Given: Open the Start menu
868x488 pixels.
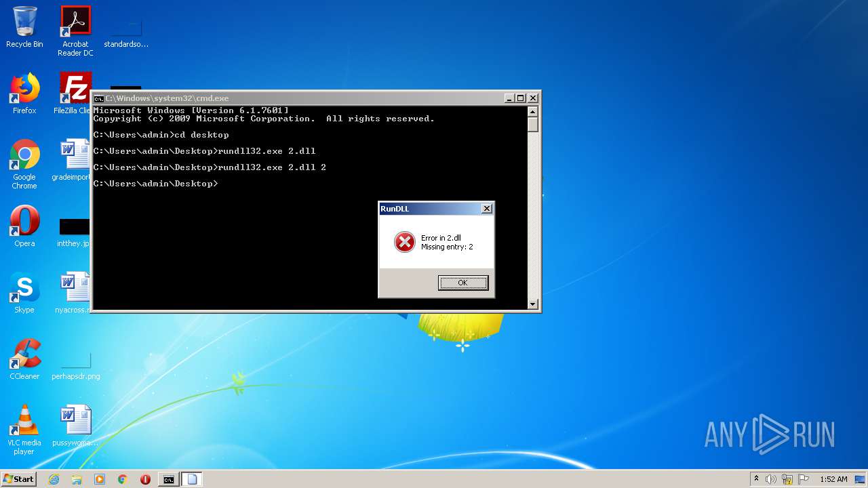Looking at the screenshot, I should coord(18,479).
